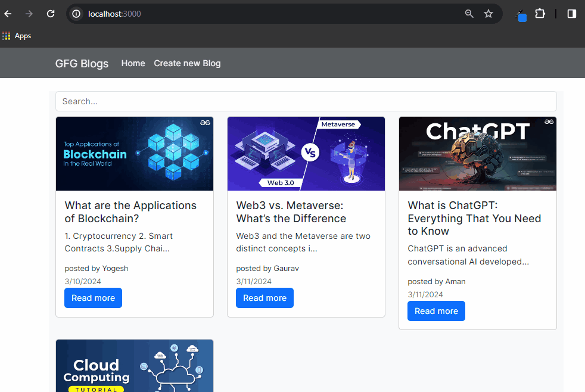The image size is (585, 392).
Task: Click excerpt 'ChatGPT is an advanced conversational AI'
Action: tap(468, 255)
